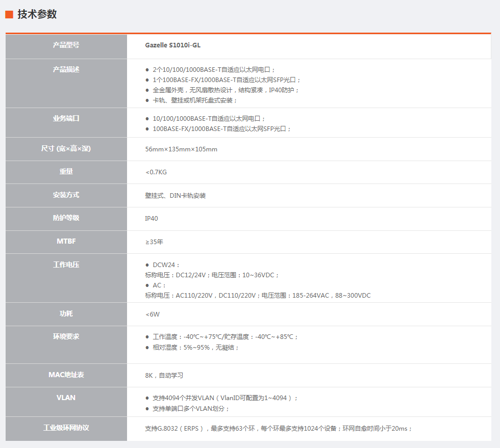The image size is (500, 448).
Task: Select the MTBF row label
Action: (66, 242)
